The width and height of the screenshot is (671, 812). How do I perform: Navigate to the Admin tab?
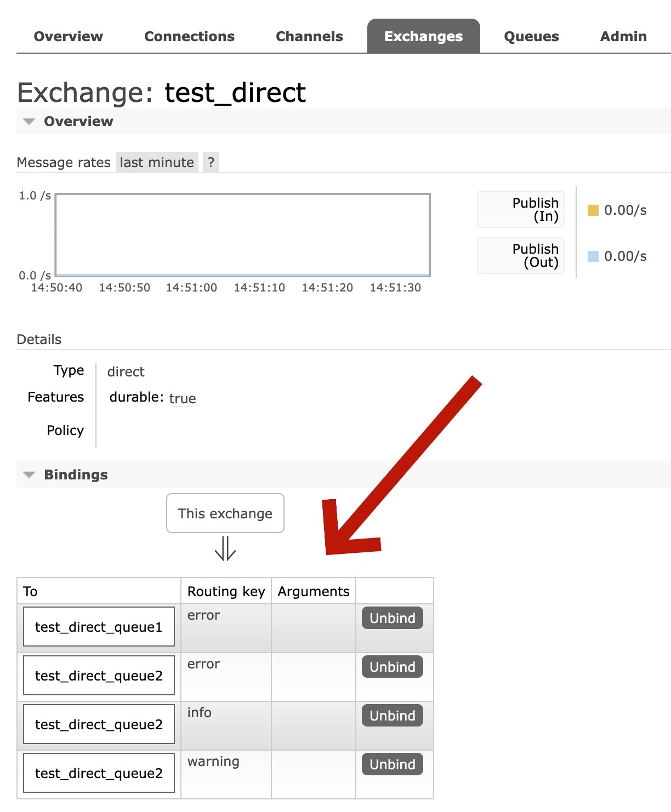623,36
